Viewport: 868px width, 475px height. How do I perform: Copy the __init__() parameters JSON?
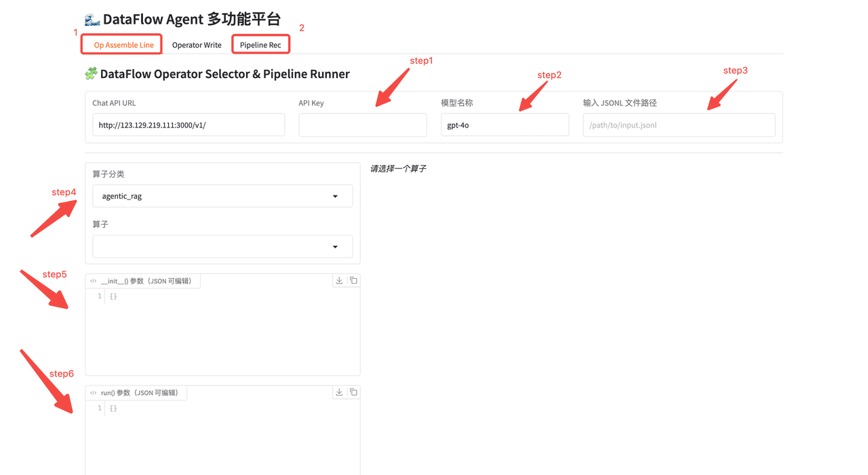coord(353,280)
